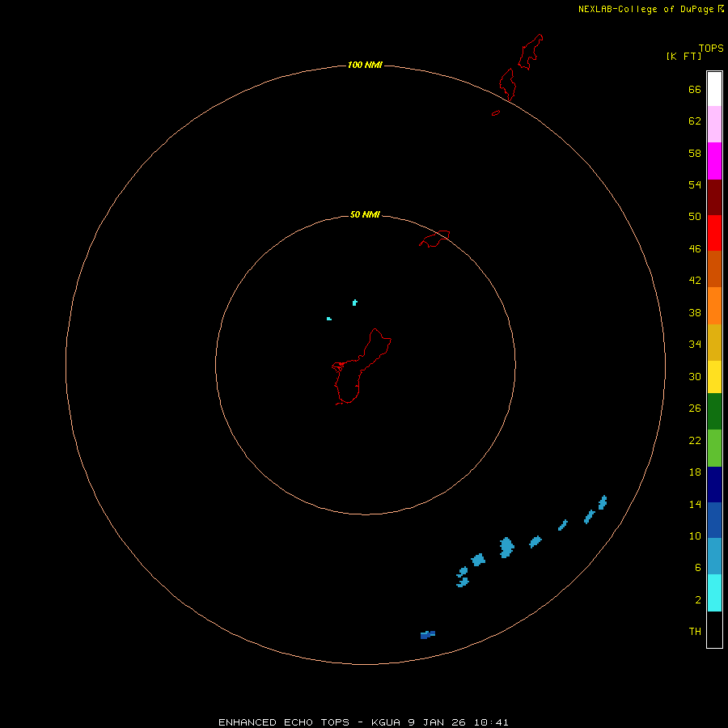Screen dimensions: 728x728
Task: Select the bright red legend swatch
Action: tap(714, 233)
